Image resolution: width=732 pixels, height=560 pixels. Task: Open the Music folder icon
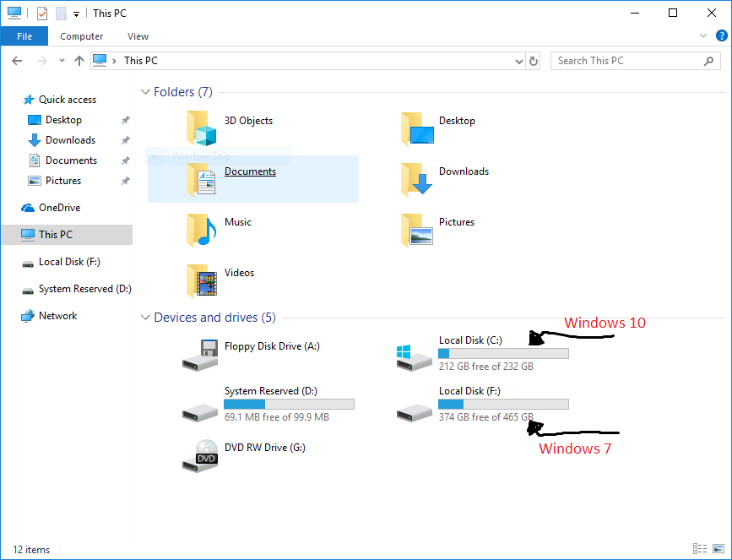(x=201, y=230)
